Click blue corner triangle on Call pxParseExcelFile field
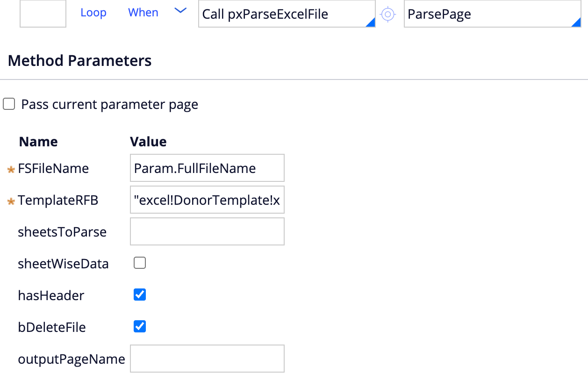588x374 pixels. 370,22
